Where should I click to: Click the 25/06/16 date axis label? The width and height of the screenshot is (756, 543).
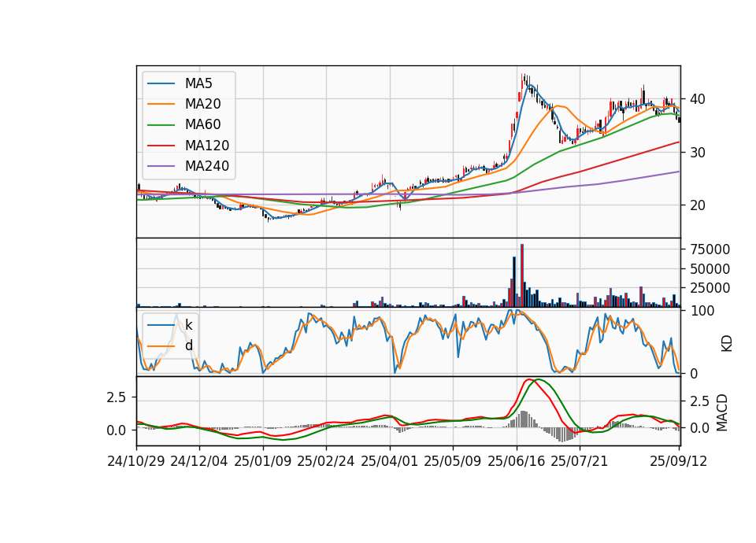point(517,461)
